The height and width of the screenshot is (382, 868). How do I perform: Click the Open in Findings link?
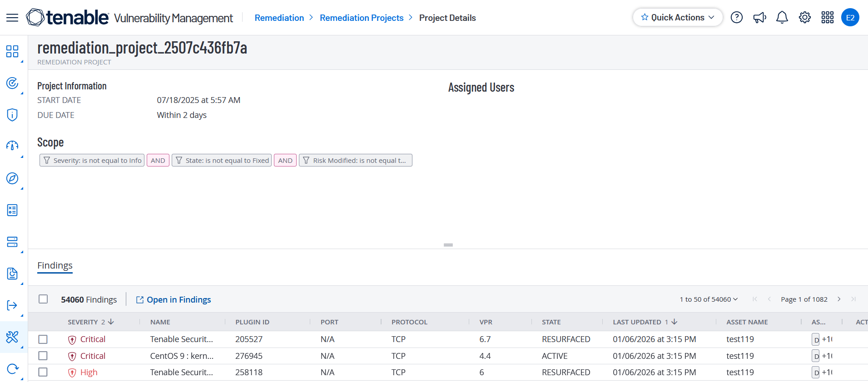(x=174, y=299)
